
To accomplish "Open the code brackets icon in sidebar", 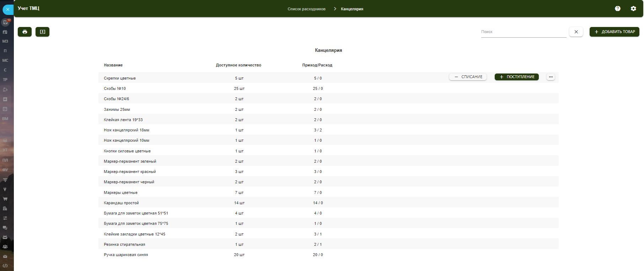I will click(5, 266).
